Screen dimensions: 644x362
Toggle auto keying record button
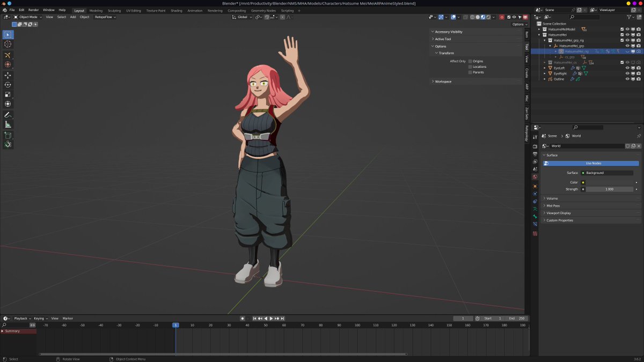coord(243,319)
